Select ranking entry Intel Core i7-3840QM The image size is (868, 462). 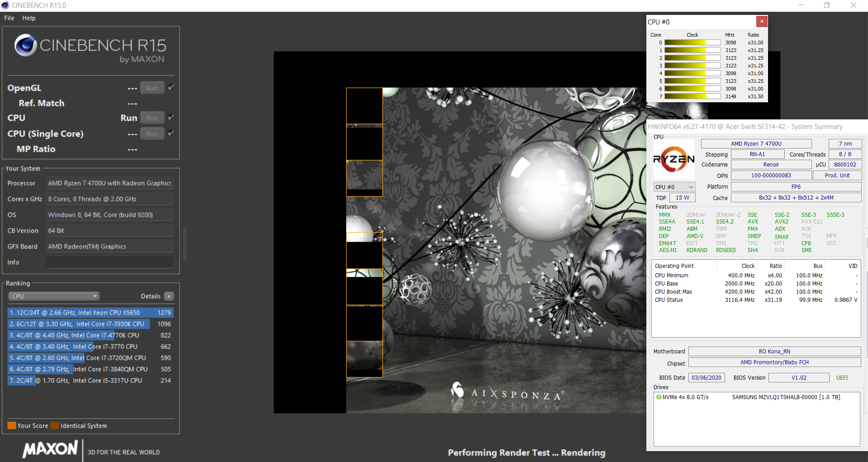[90, 369]
